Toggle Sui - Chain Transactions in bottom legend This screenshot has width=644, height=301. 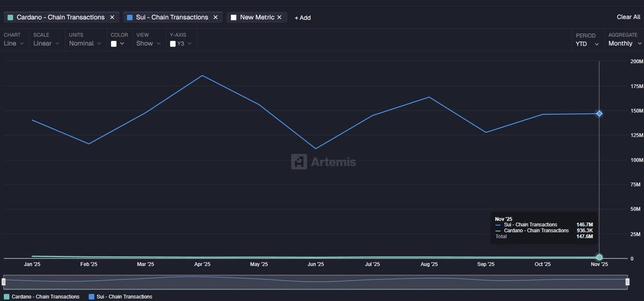pyautogui.click(x=120, y=297)
